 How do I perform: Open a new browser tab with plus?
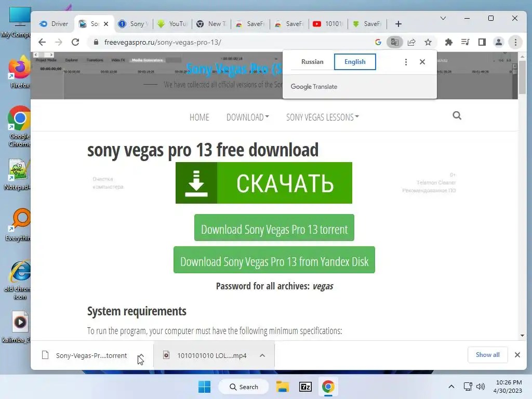tap(398, 24)
